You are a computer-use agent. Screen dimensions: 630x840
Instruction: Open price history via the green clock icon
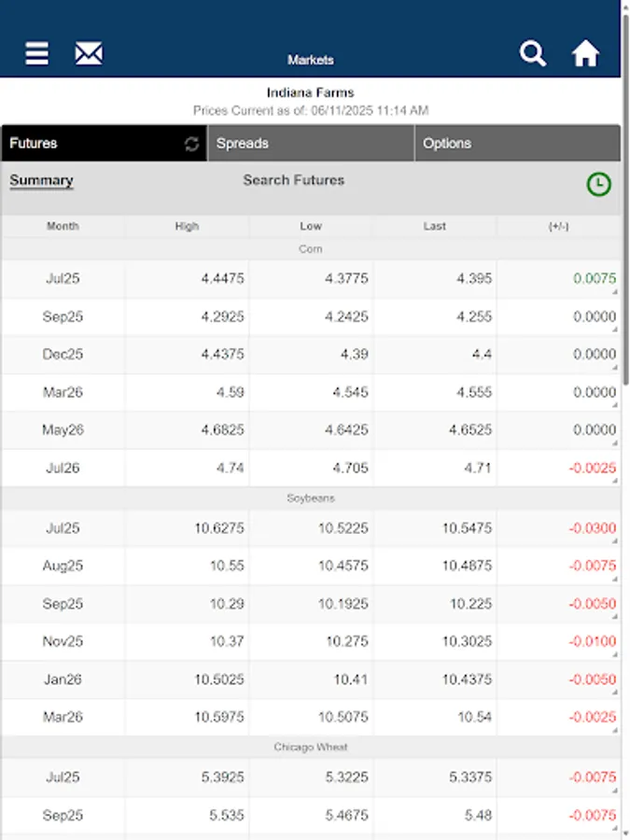[x=598, y=183]
